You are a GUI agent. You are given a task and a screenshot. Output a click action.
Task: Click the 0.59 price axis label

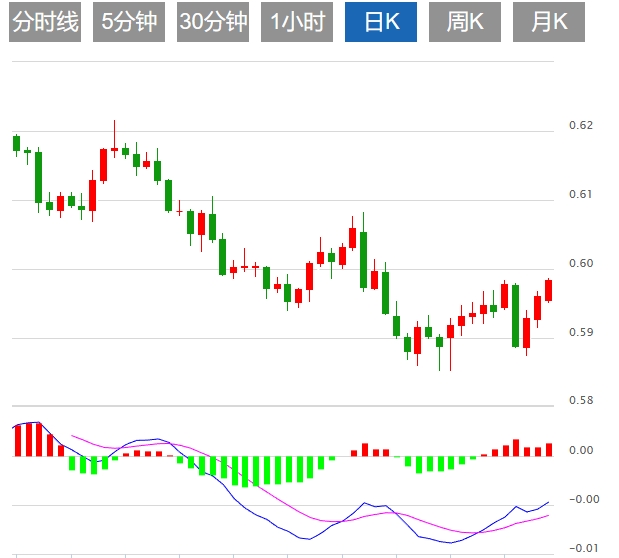point(581,333)
